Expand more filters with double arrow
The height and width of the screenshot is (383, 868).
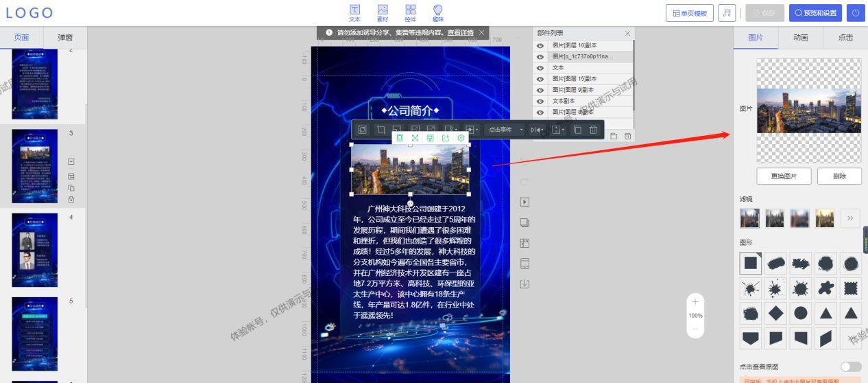pos(850,218)
